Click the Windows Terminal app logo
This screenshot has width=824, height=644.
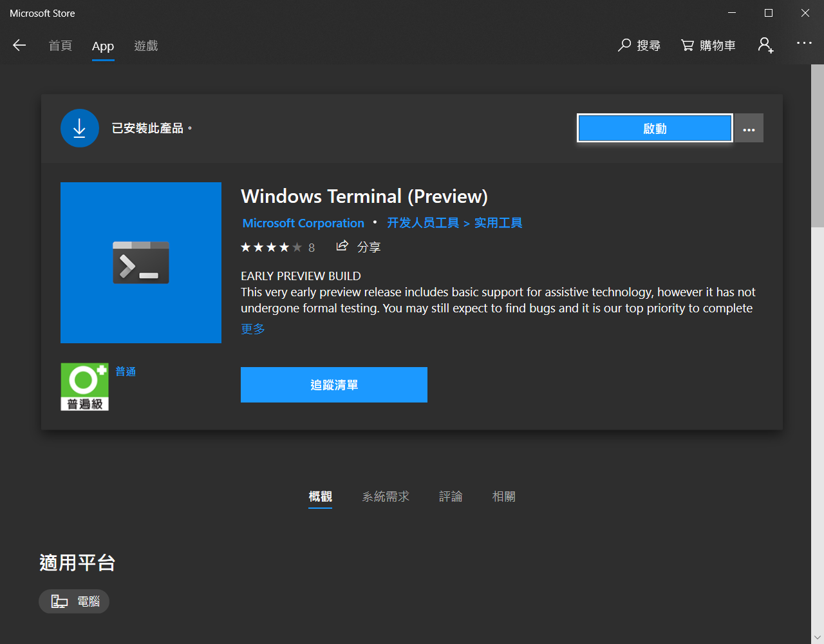pos(141,263)
